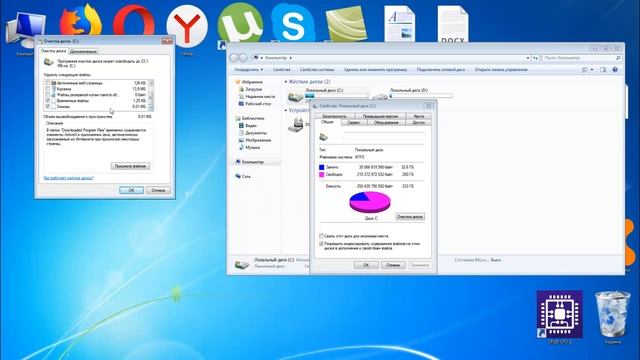Go back in the Explorer window
This screenshot has width=640, height=360.
click(234, 58)
